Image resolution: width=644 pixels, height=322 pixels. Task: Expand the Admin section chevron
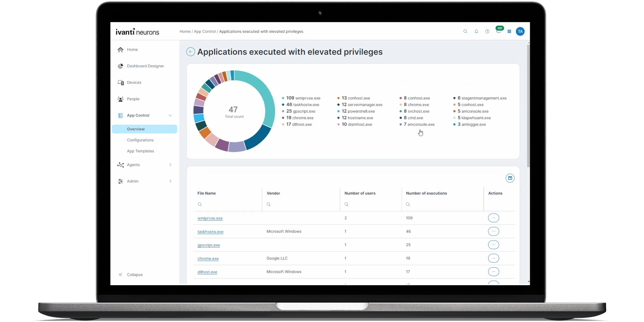tap(170, 181)
